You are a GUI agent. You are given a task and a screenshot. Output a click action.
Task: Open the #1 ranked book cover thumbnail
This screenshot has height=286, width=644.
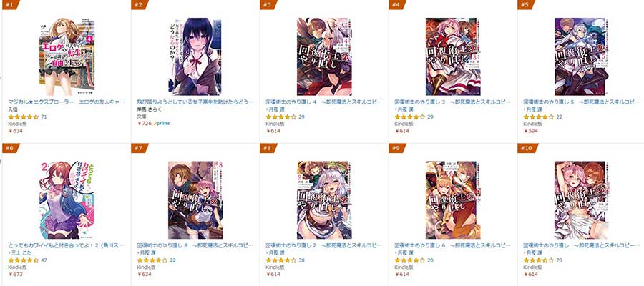[67, 56]
